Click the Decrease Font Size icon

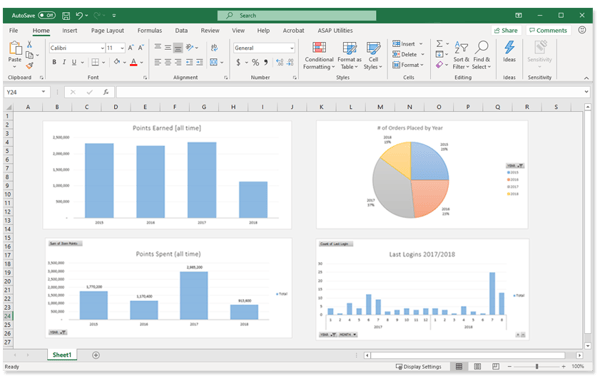(x=140, y=48)
